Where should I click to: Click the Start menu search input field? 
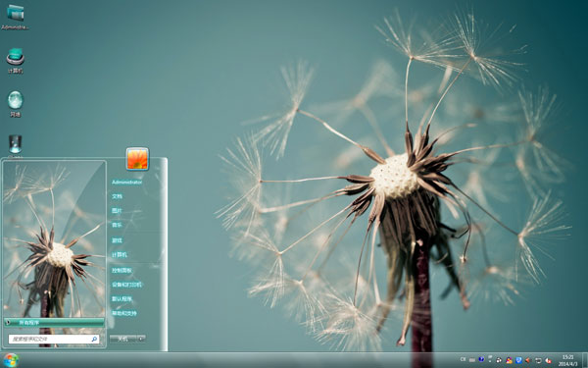[x=54, y=340]
